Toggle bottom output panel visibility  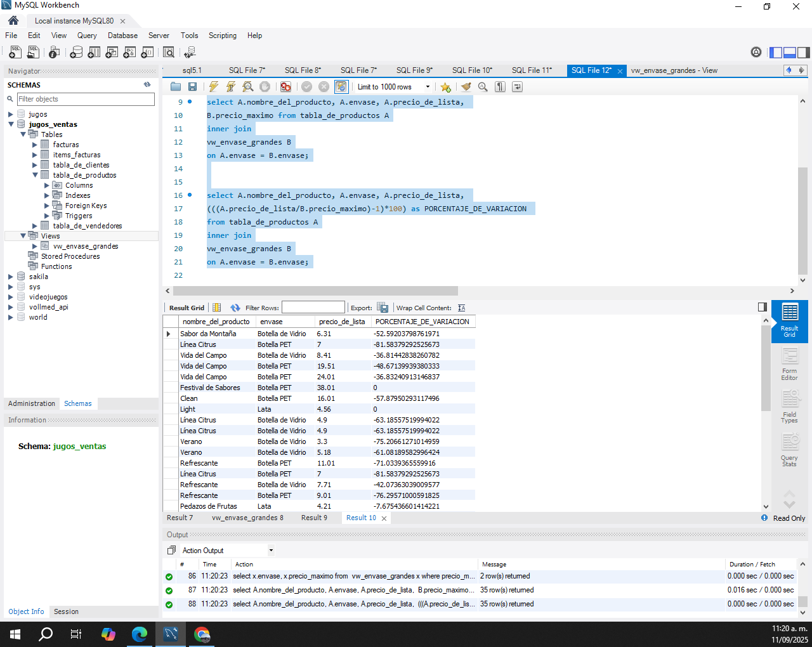click(x=790, y=52)
